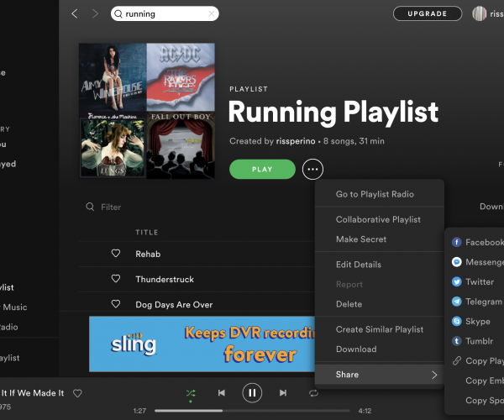Expand the Share submenu

tap(380, 375)
